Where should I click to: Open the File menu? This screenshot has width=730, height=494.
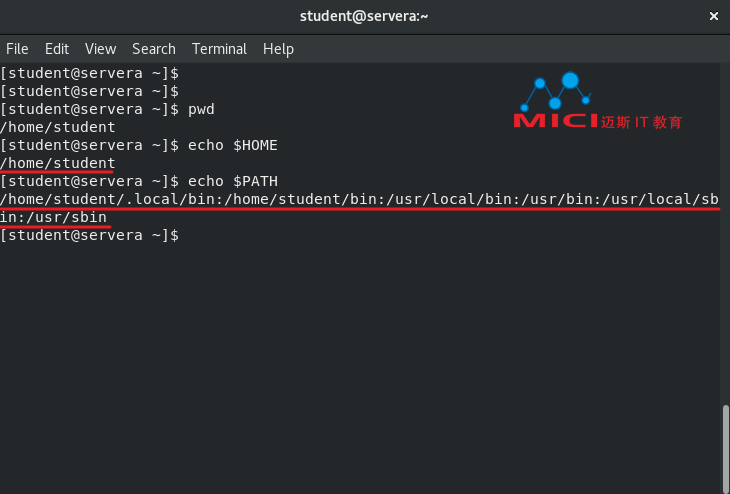[17, 49]
